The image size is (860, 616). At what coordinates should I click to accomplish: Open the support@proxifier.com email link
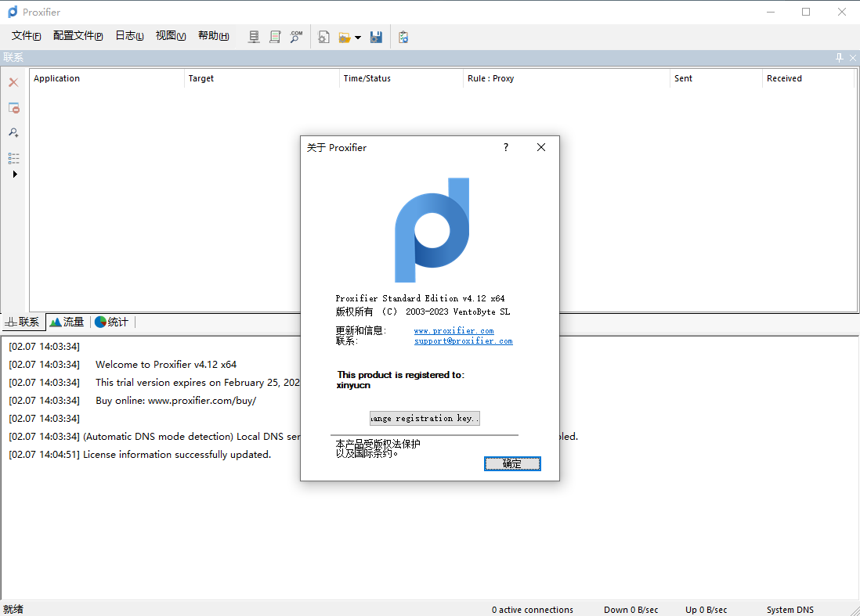pyautogui.click(x=464, y=341)
